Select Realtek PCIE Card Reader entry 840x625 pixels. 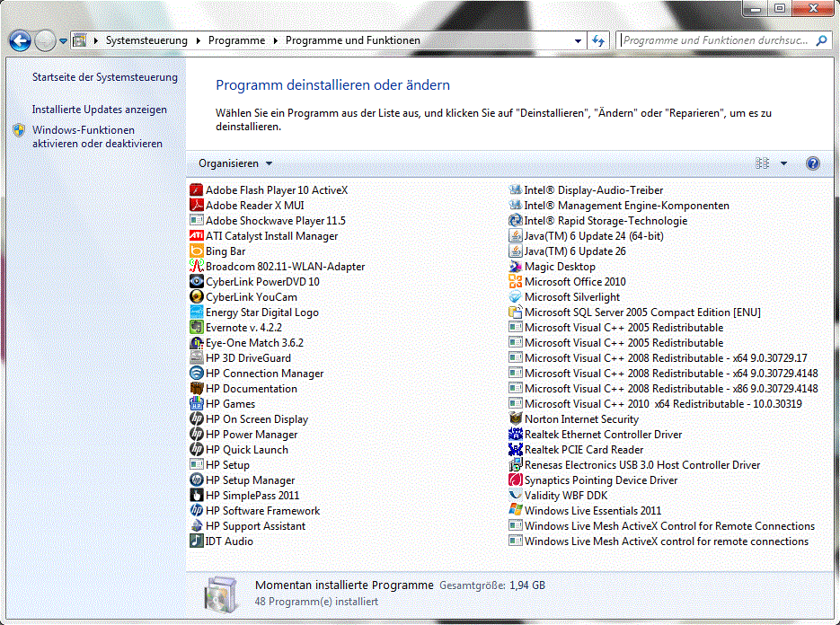coord(577,449)
